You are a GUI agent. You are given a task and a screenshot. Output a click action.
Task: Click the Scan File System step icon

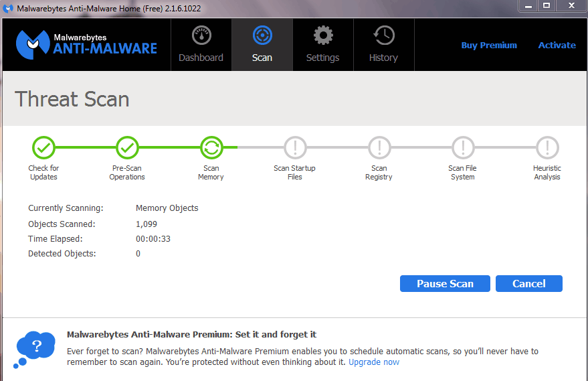(x=463, y=147)
